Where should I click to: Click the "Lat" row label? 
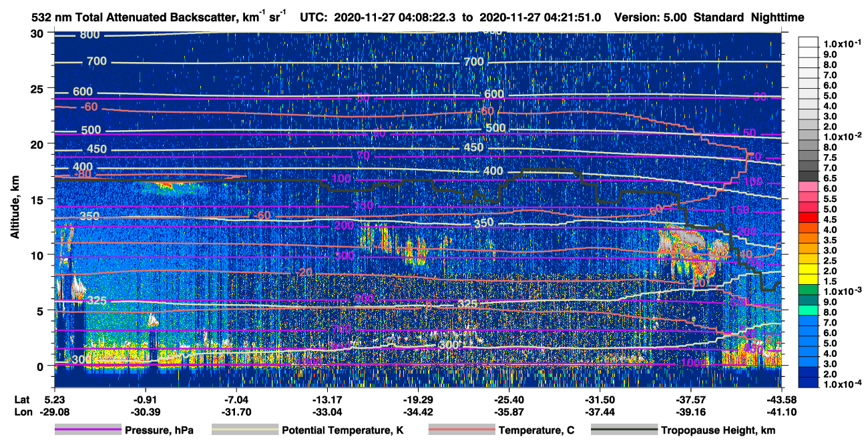pyautogui.click(x=21, y=400)
